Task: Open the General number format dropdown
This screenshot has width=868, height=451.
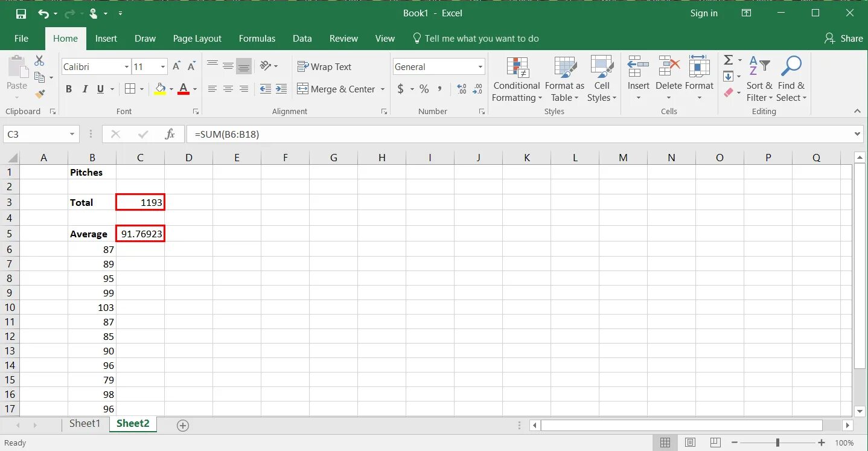Action: point(480,66)
